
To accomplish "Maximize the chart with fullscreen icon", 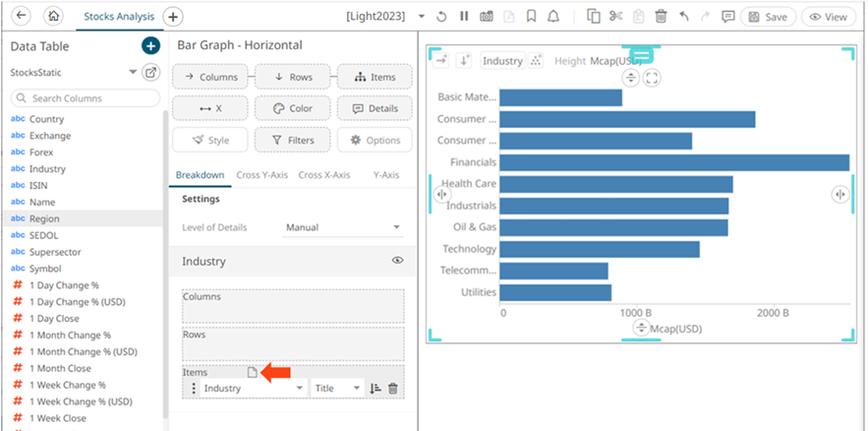I will tap(652, 78).
